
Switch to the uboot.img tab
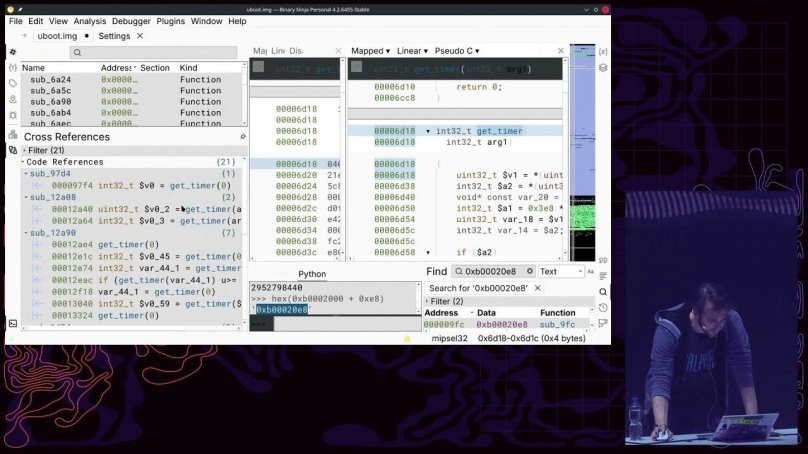[x=58, y=36]
